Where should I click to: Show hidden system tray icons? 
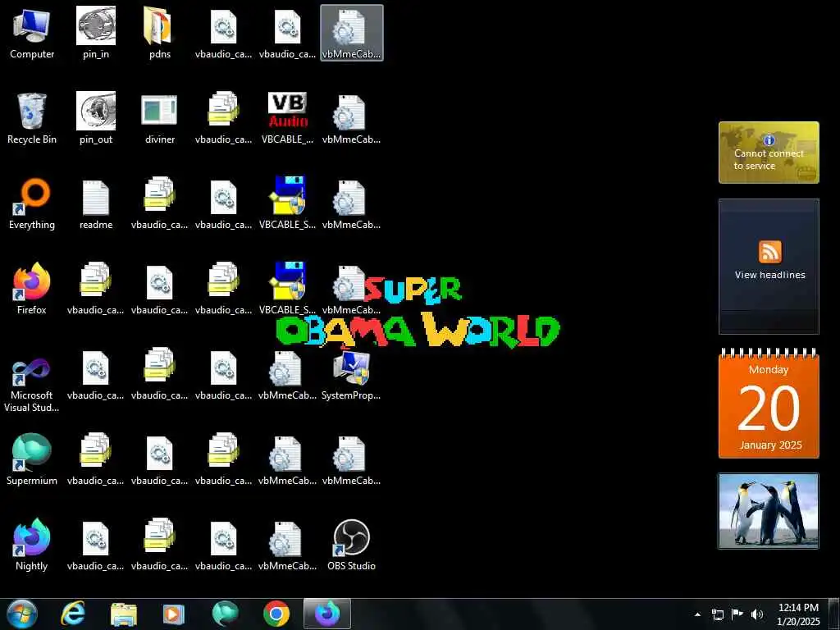tap(697, 614)
